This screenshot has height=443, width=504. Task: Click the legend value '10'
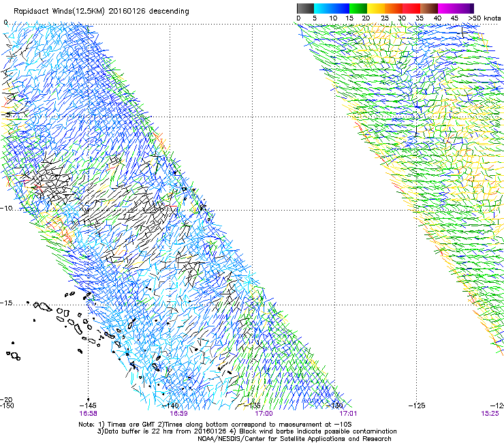[333, 18]
